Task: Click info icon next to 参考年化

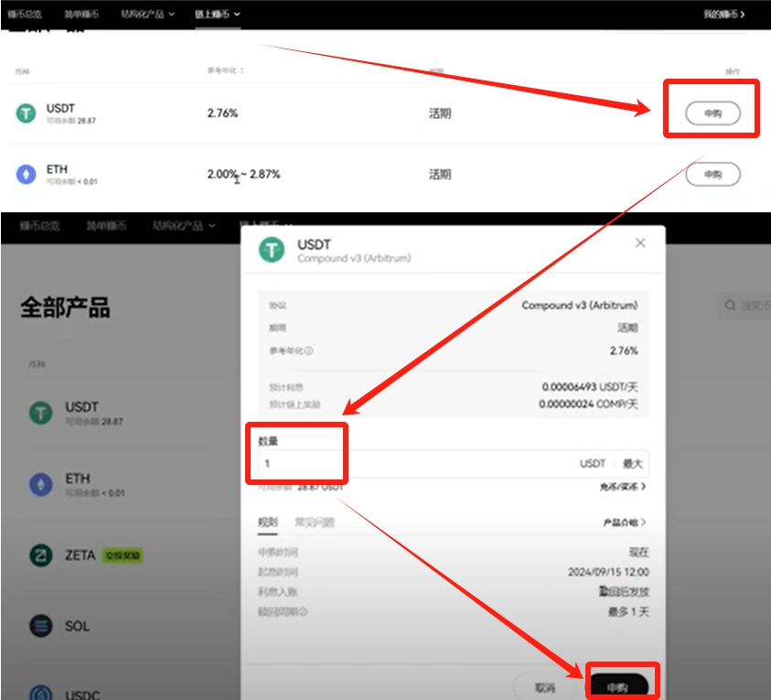Action: [x=309, y=350]
